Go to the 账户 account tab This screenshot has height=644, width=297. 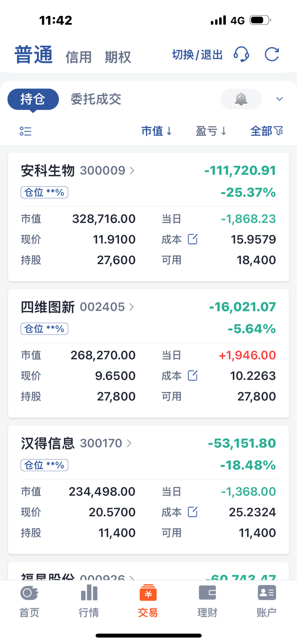click(266, 600)
